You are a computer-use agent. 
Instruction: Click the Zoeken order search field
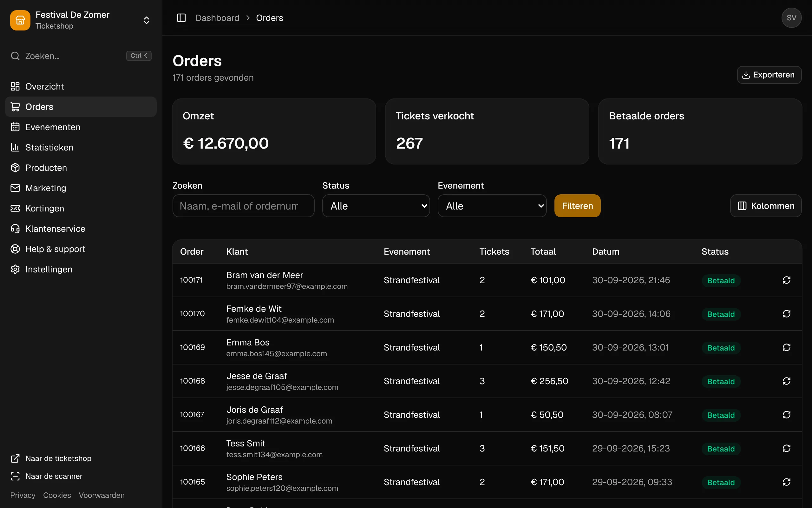coord(243,206)
